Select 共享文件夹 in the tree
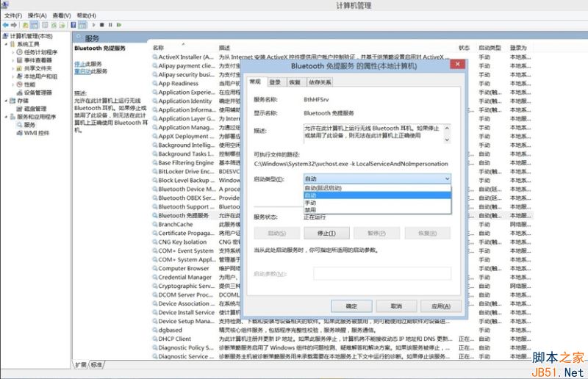 pyautogui.click(x=38, y=68)
